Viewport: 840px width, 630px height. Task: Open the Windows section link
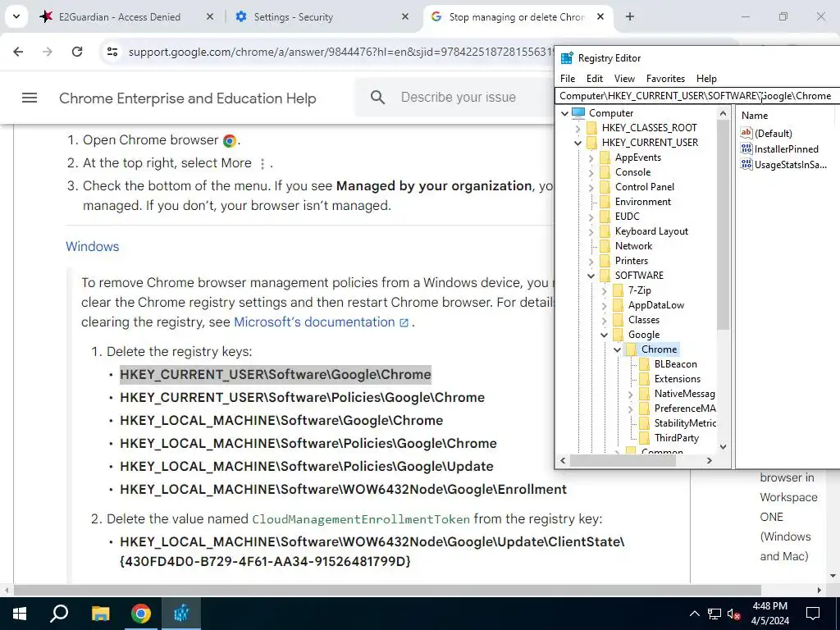pos(92,246)
